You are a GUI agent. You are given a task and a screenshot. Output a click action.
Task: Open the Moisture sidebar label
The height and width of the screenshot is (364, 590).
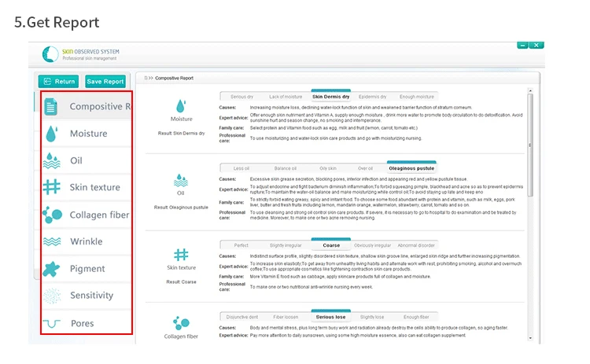tap(88, 134)
